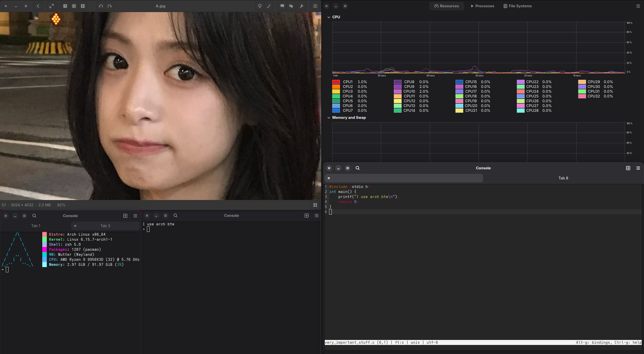Click the 'Kernel: Linux 6.15.7-arch1-1' line
This screenshot has height=354, width=644.
pyautogui.click(x=80, y=239)
